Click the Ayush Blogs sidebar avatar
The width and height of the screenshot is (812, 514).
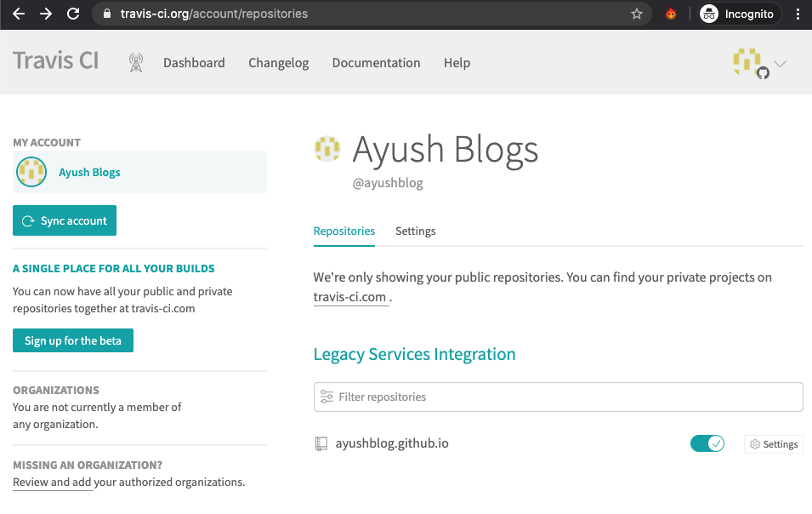point(31,172)
